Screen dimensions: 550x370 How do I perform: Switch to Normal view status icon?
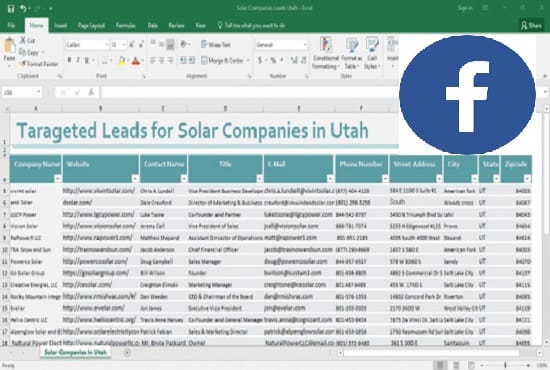click(x=440, y=365)
